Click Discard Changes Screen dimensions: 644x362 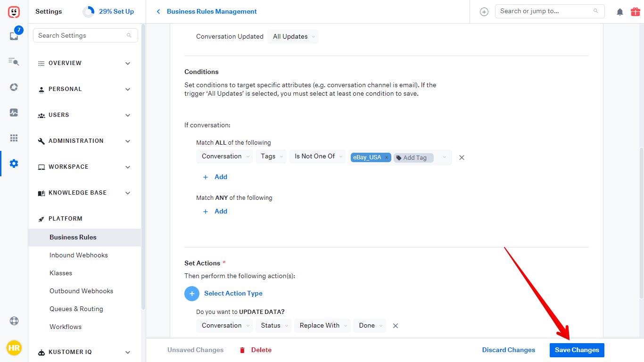pos(509,350)
